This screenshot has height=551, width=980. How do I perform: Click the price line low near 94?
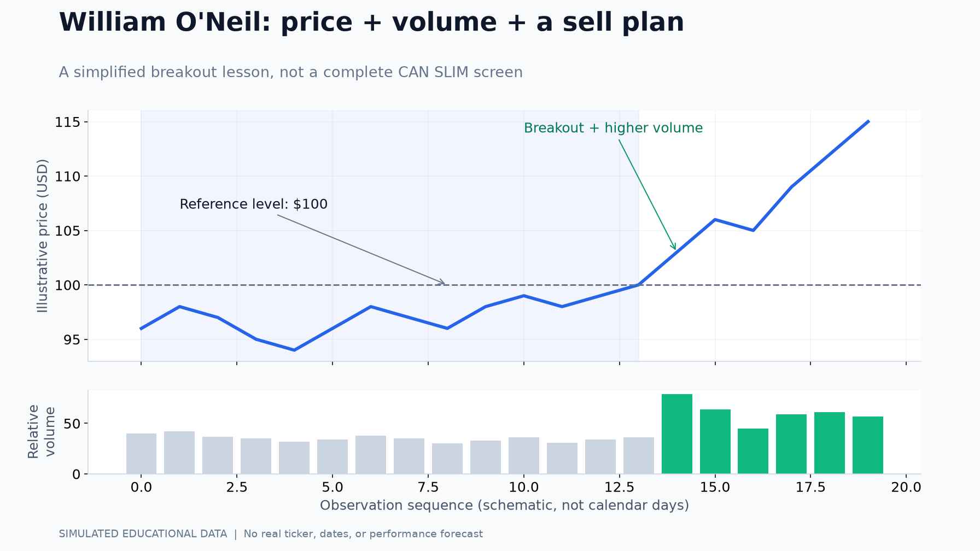tap(294, 350)
